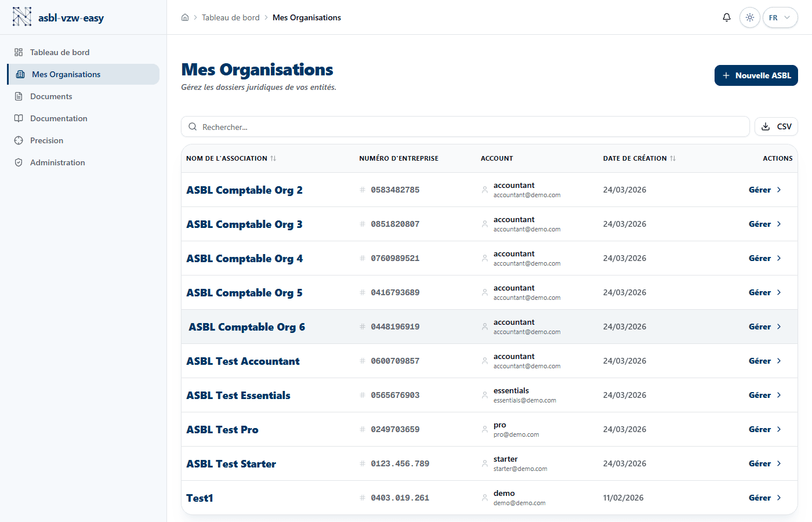Click company number 0583482785
This screenshot has width=812, height=522.
[395, 190]
